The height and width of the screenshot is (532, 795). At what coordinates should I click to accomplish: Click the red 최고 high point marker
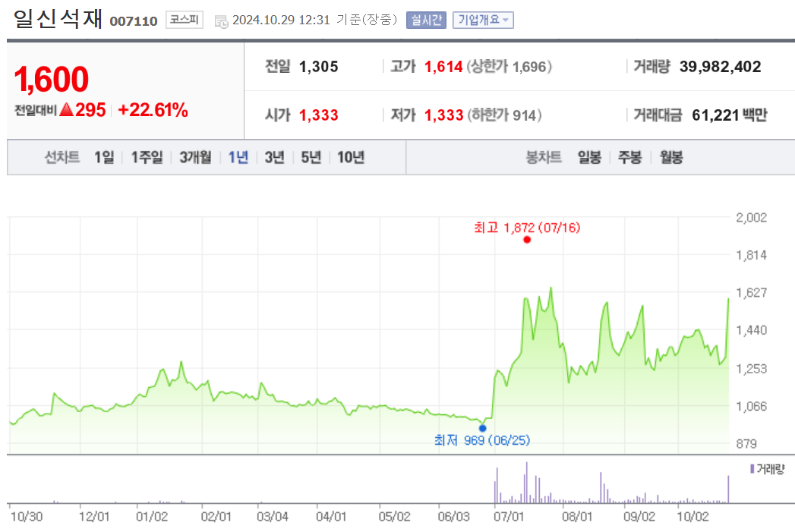pos(527,240)
